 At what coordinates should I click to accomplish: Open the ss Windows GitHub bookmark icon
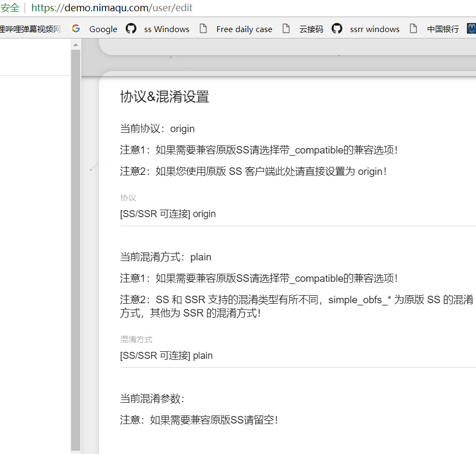click(131, 28)
